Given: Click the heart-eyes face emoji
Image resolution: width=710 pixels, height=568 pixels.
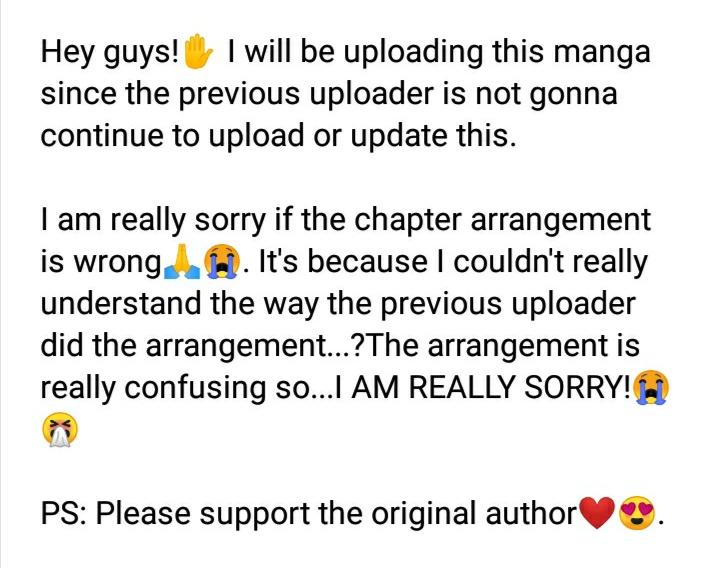Looking at the screenshot, I should click(x=637, y=513).
